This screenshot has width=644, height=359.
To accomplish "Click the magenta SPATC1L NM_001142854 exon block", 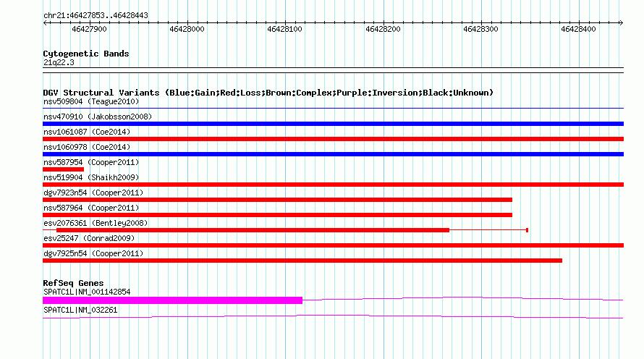I will click(x=172, y=300).
